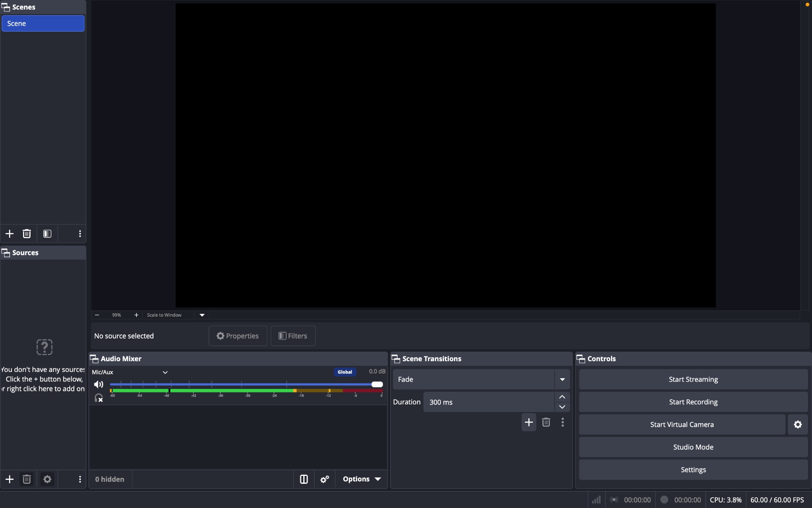
Task: Click 99% zoom value
Action: point(116,315)
